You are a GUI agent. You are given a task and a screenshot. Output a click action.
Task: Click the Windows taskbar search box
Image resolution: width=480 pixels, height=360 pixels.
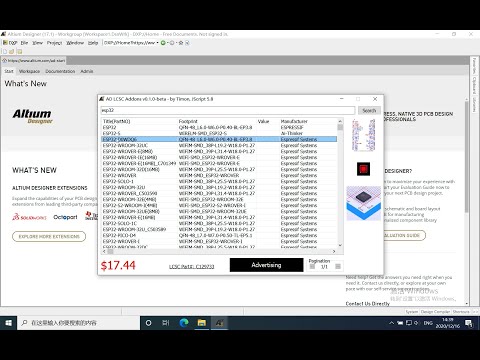79,323
